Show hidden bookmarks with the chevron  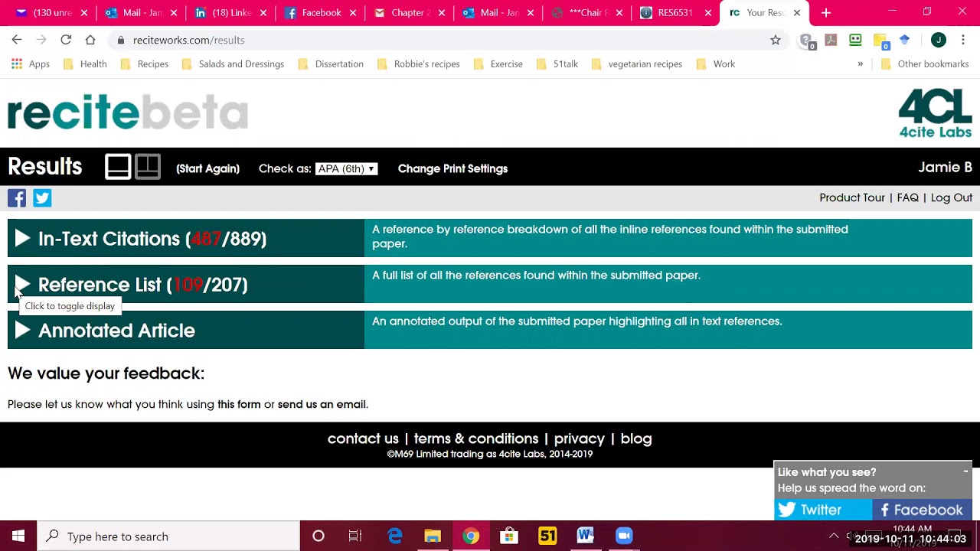click(861, 64)
